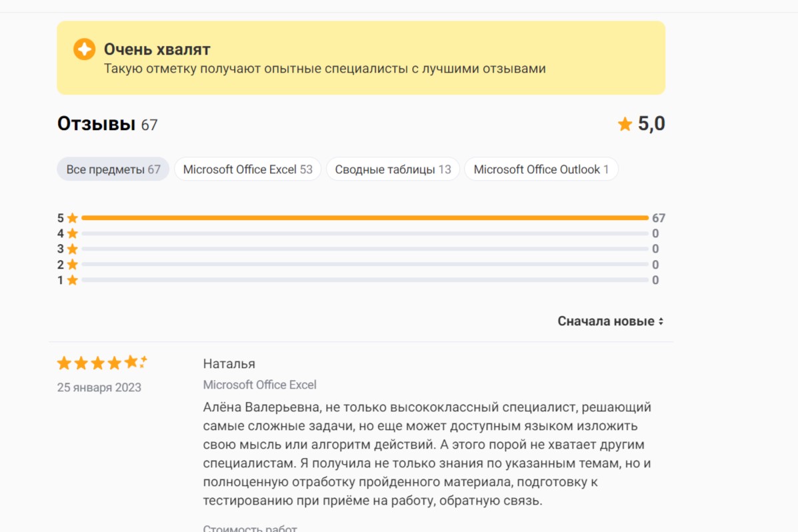The width and height of the screenshot is (798, 532).
Task: Click the orange plus badge icon
Action: coord(85,49)
